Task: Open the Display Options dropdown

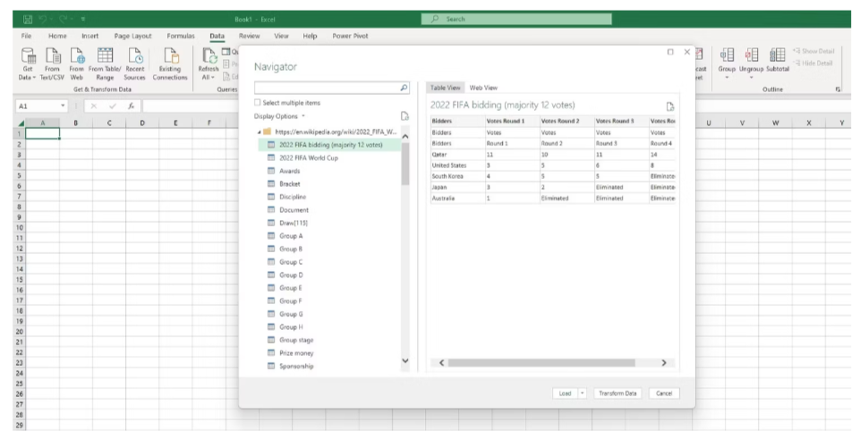Action: coord(279,116)
